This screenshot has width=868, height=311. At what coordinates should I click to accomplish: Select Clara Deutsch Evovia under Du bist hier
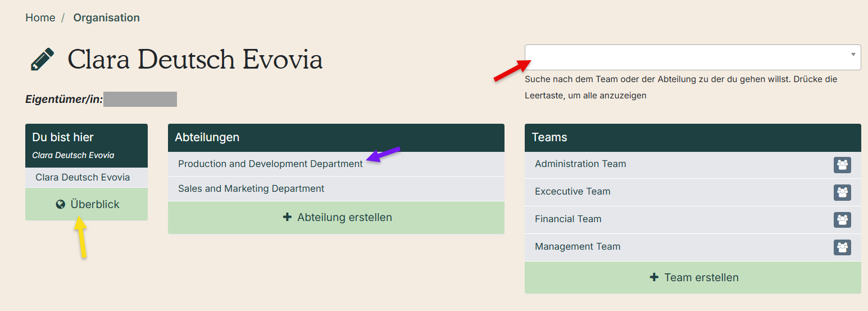[87, 178]
